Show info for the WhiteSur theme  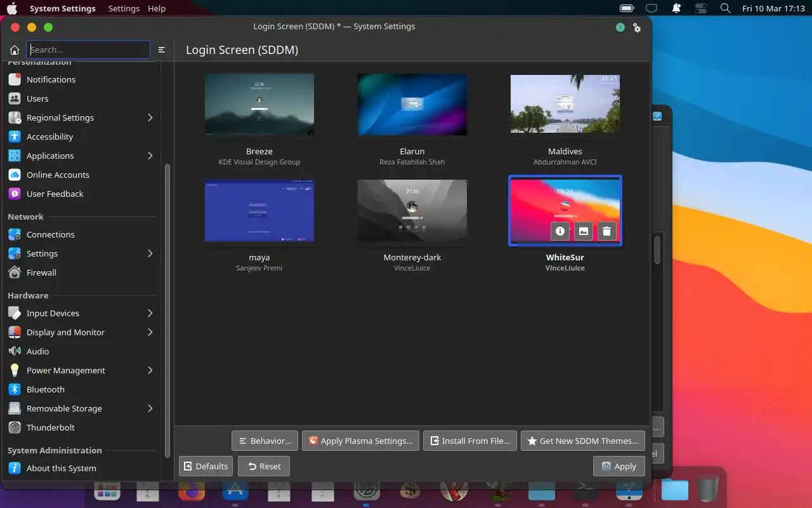560,231
